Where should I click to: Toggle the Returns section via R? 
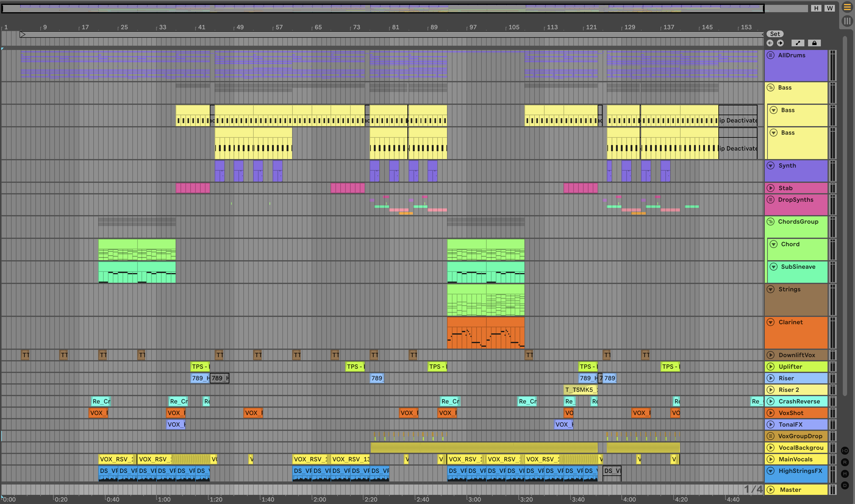[x=845, y=462]
